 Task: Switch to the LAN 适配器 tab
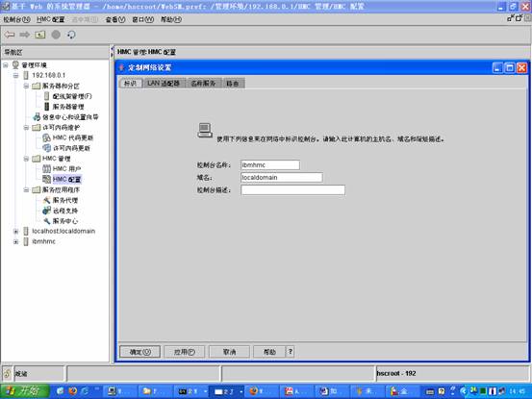pos(164,84)
